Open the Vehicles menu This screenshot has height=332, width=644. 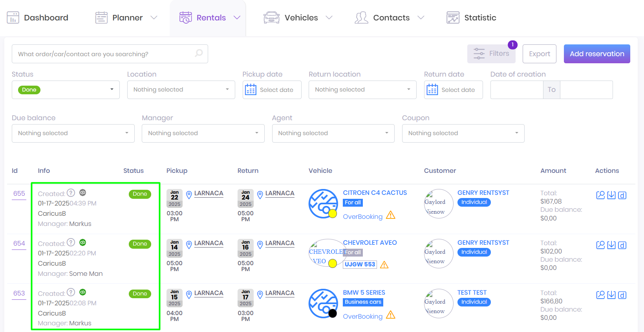(298, 18)
